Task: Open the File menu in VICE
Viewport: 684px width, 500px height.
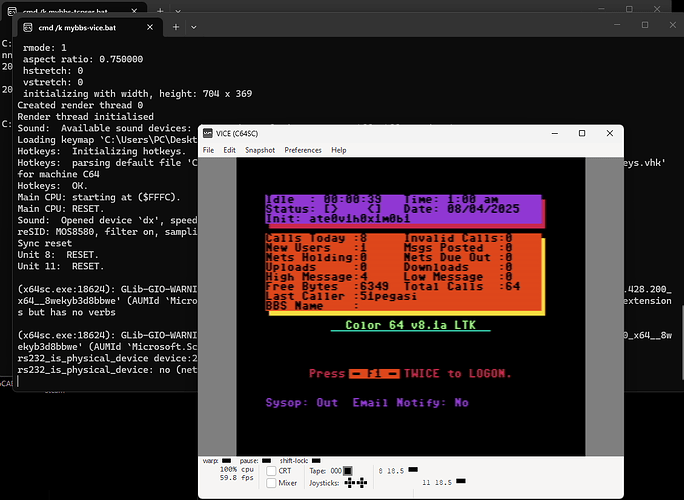Action: [x=208, y=150]
